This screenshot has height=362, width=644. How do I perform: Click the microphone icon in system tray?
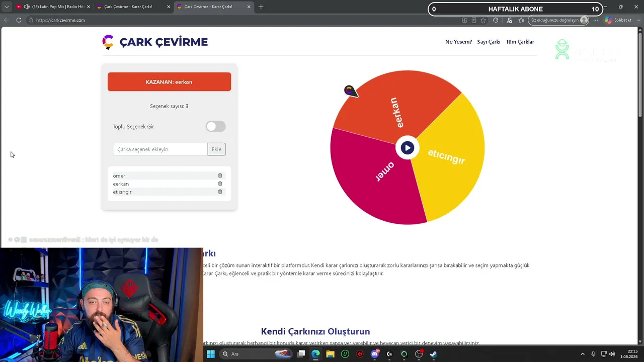[x=593, y=354]
